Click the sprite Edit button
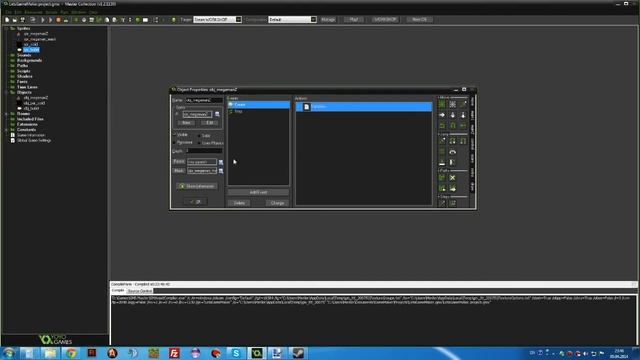The image size is (640, 360). (x=209, y=122)
